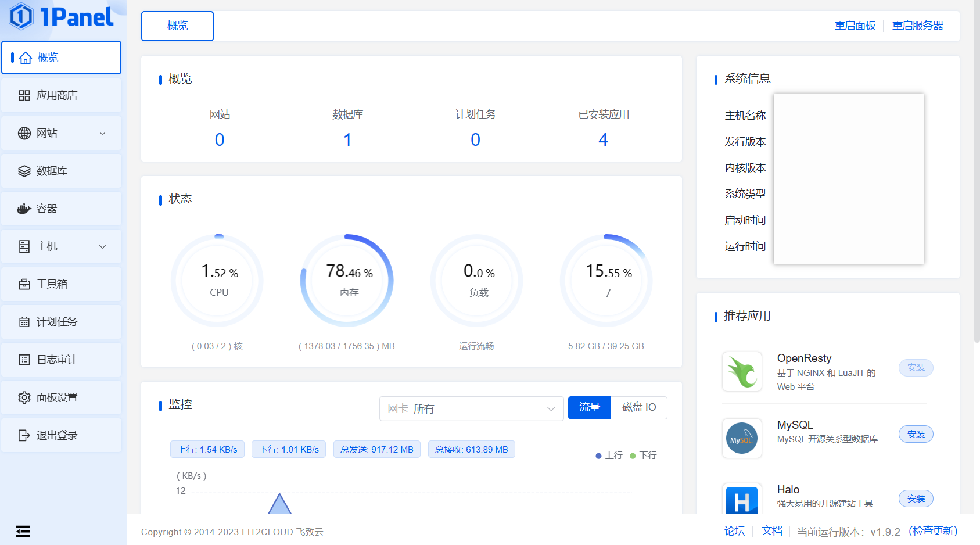The height and width of the screenshot is (545, 980).
Task: Switch monitor to 流量 traffic view
Action: click(x=589, y=407)
